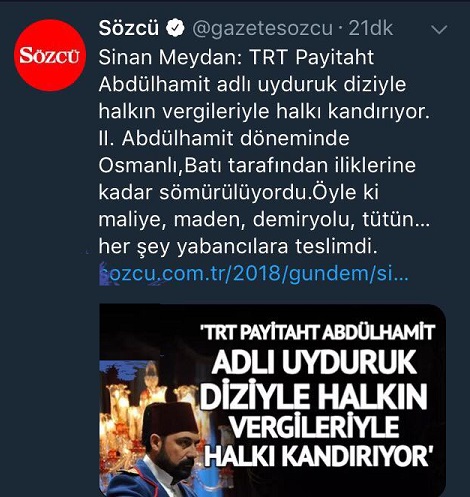
Task: Click the 'halkın vergileriyle halkı kandırıyor.' line
Action: point(264,111)
